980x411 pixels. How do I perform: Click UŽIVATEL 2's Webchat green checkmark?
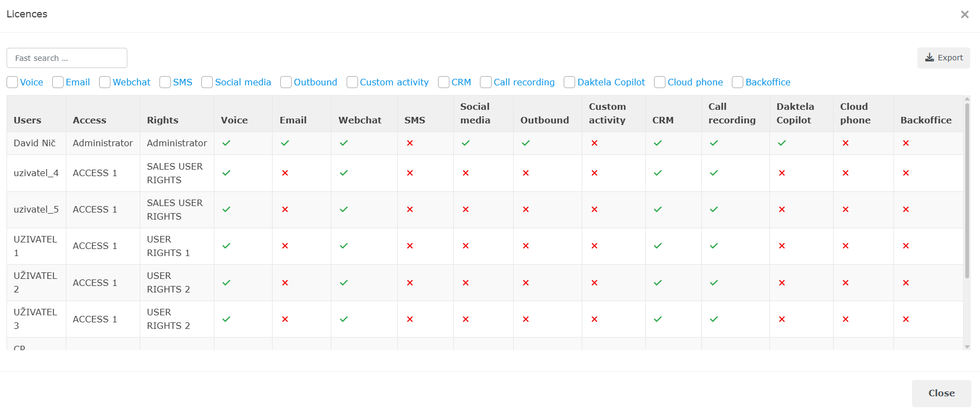344,283
